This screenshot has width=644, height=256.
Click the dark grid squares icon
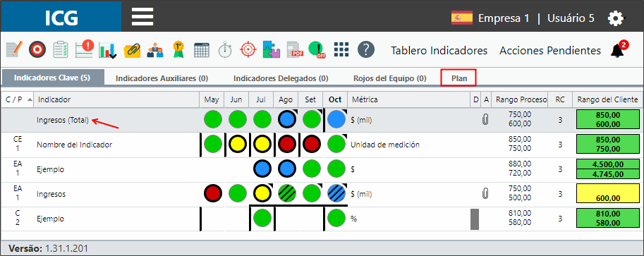[341, 50]
